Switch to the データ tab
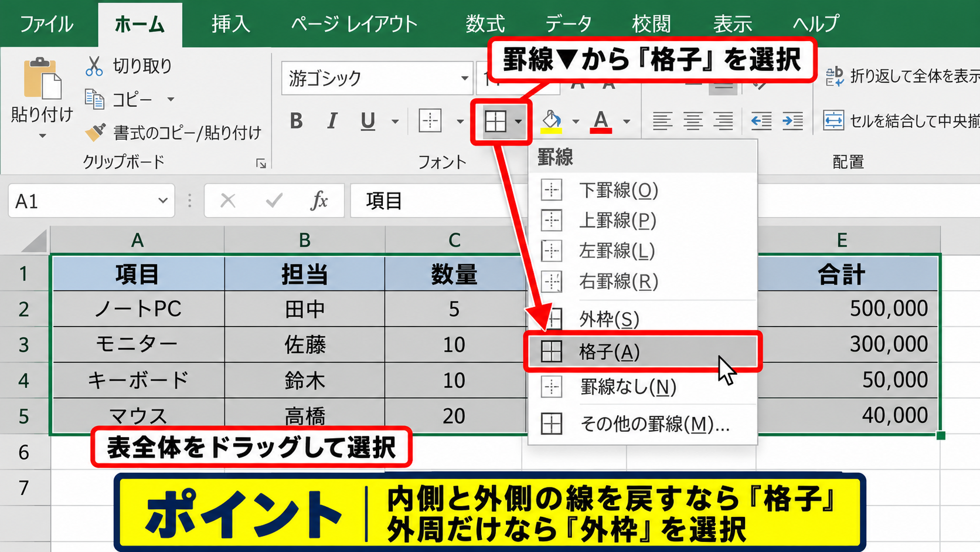 (x=568, y=24)
